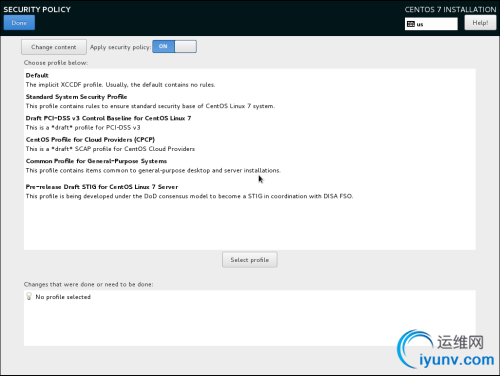Click description about desktop and server installations

coord(153,170)
